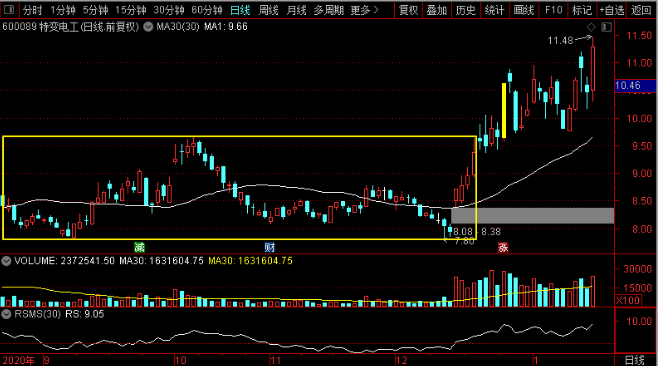Click the diamond icon above price axis
This screenshot has height=366, width=658.
pyautogui.click(x=591, y=27)
